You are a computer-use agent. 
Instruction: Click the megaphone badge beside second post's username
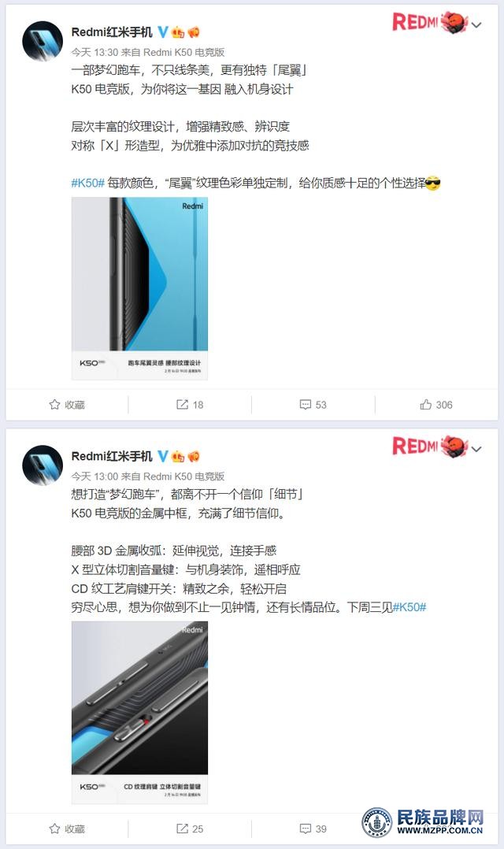coord(194,457)
